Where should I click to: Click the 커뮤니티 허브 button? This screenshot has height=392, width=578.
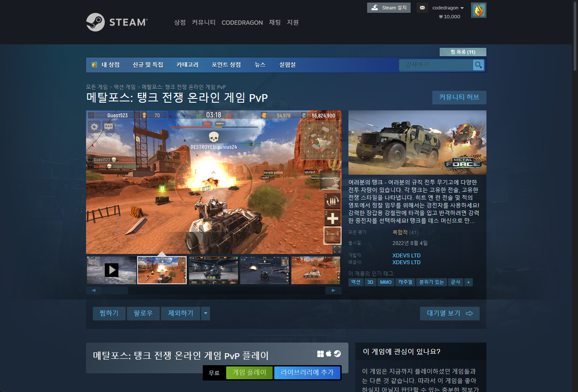(459, 97)
